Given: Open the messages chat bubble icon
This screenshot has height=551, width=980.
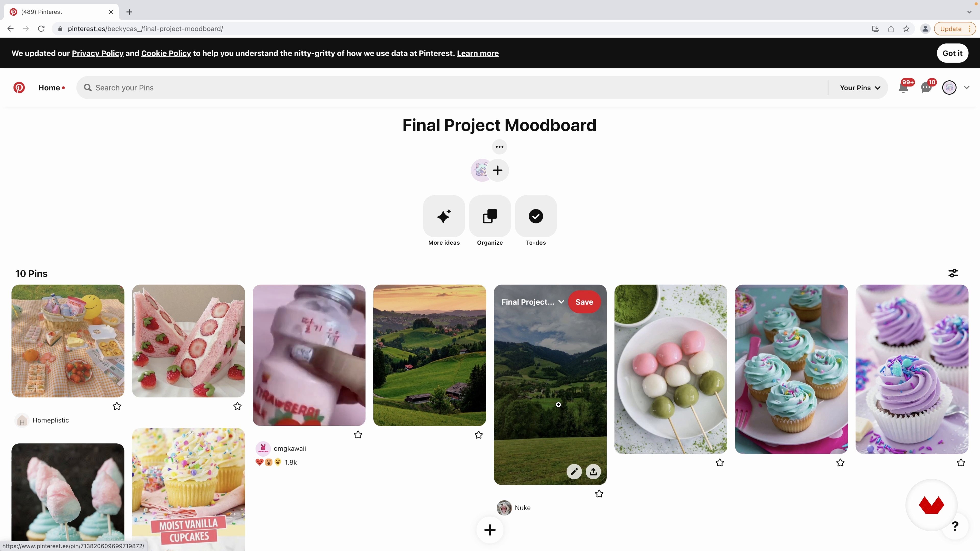Looking at the screenshot, I should point(926,87).
